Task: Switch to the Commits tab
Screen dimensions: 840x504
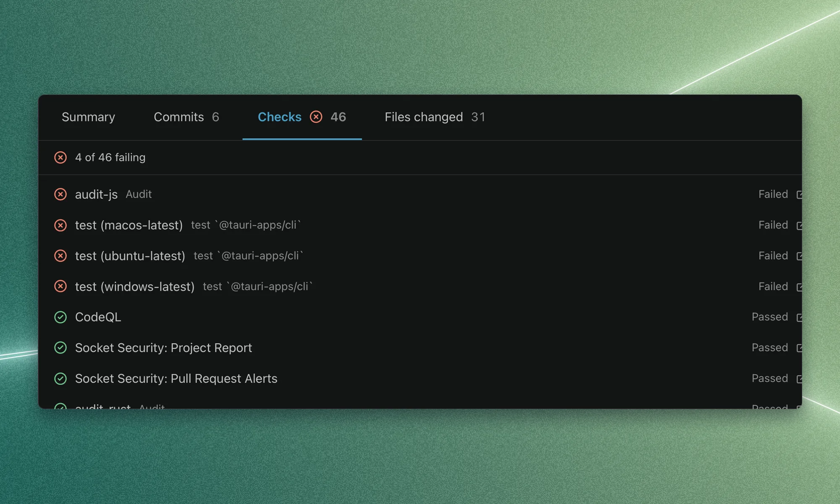Action: click(186, 117)
